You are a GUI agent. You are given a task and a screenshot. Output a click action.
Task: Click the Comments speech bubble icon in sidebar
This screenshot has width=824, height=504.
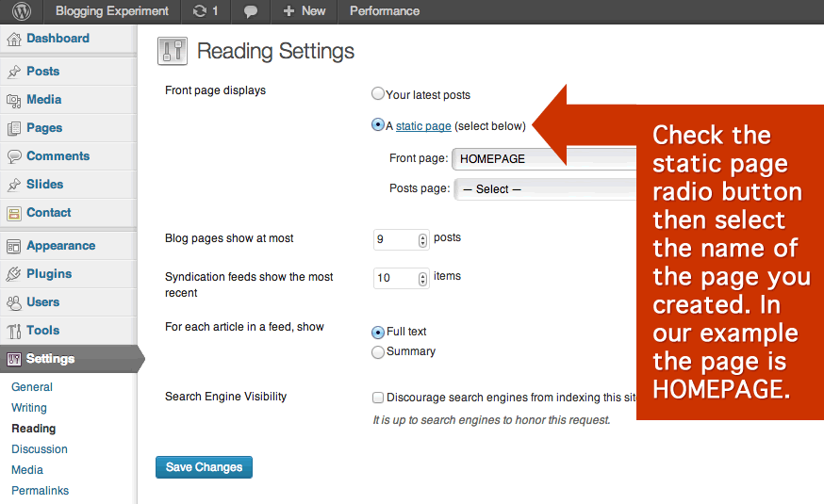pos(14,156)
